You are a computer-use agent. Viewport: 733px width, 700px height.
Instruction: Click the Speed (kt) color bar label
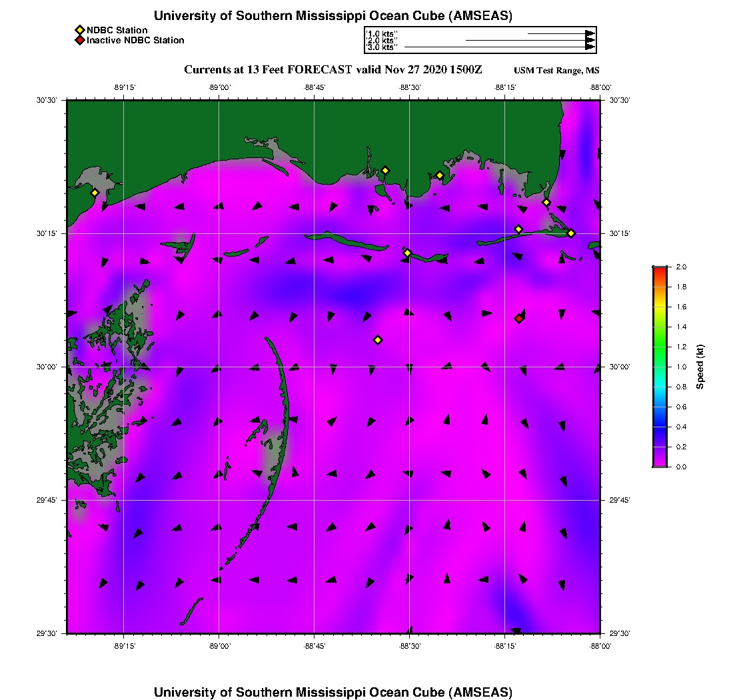[700, 367]
